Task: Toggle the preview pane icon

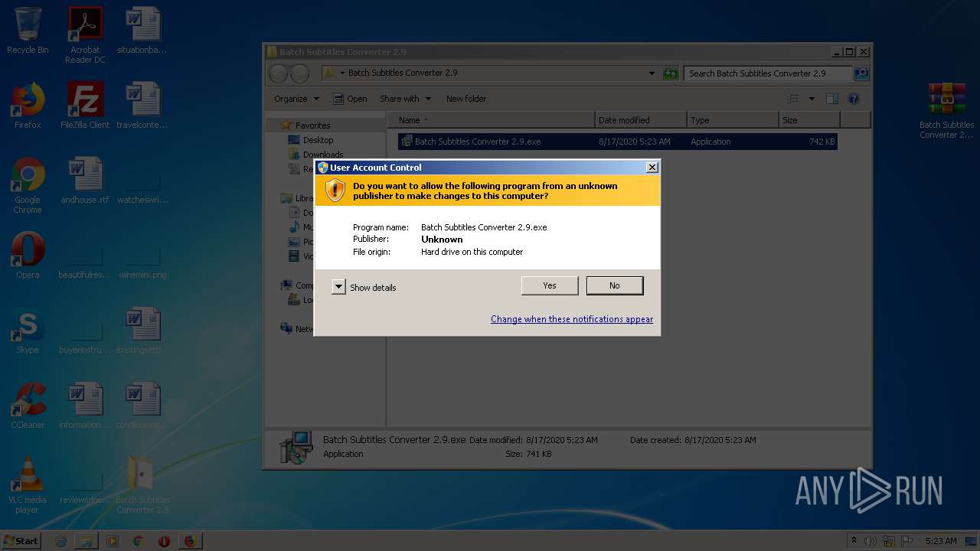Action: tap(832, 99)
